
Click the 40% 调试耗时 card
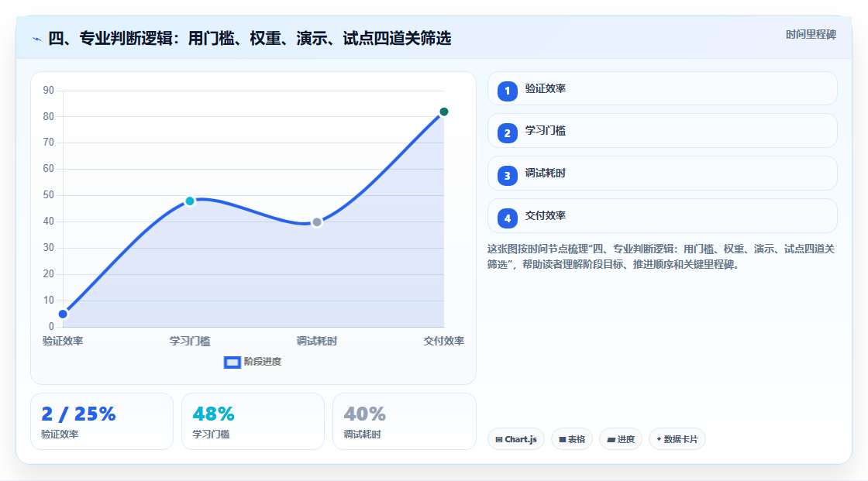405,422
